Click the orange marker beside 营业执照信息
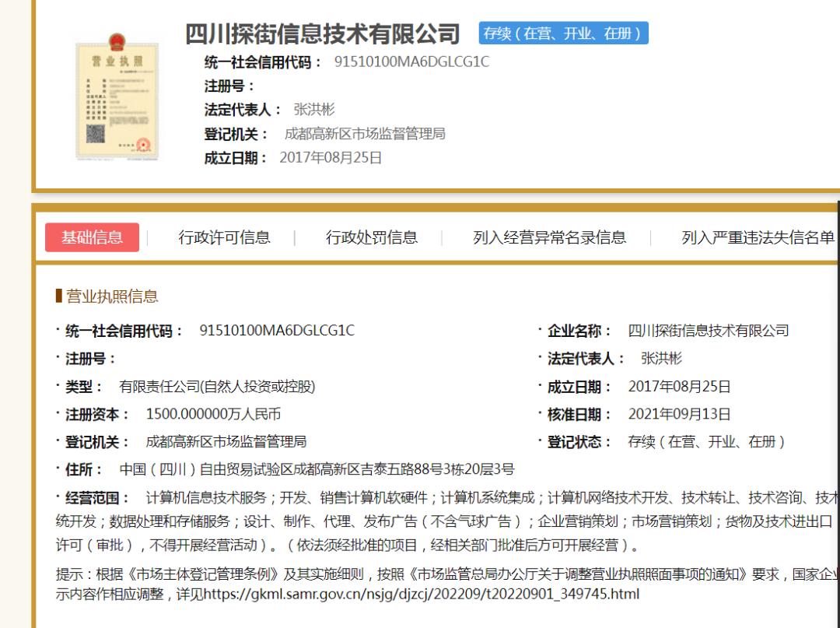840x628 pixels. pyautogui.click(x=59, y=296)
